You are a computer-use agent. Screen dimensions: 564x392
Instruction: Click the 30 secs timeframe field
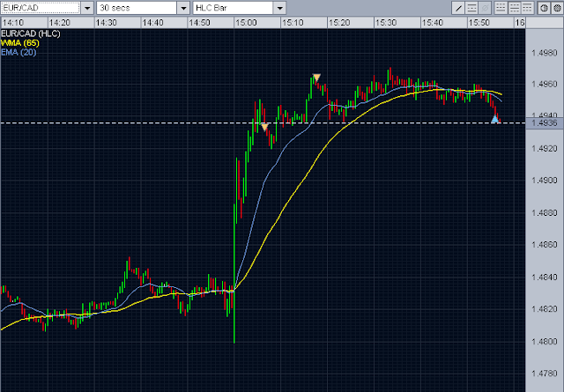point(137,8)
